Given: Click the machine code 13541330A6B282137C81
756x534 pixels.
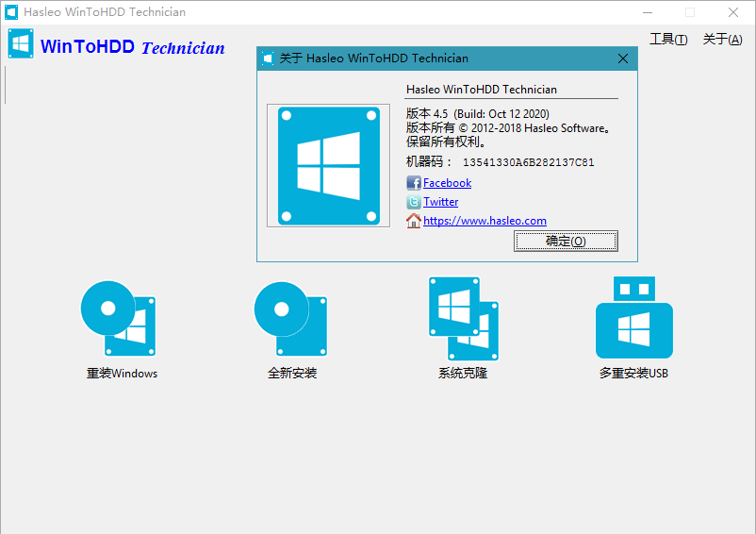Looking at the screenshot, I should coord(529,162).
